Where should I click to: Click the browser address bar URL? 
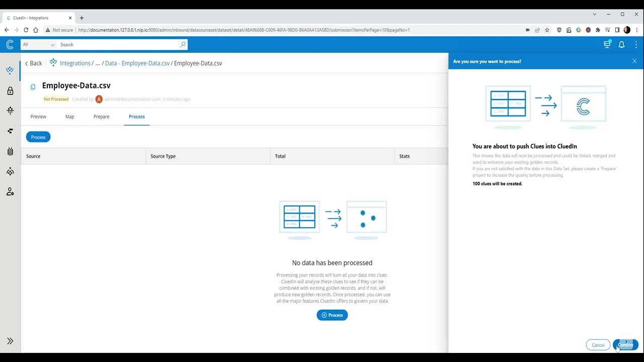244,30
